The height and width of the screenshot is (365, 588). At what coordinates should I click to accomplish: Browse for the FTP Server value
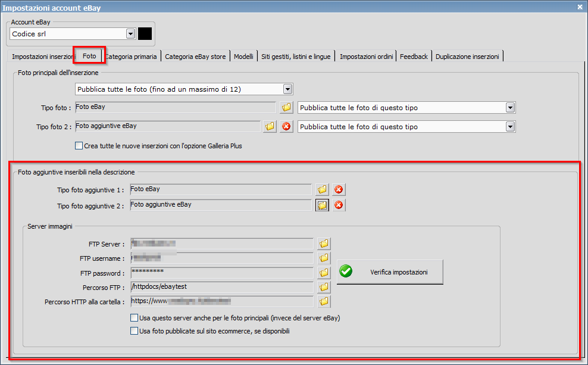tap(324, 243)
